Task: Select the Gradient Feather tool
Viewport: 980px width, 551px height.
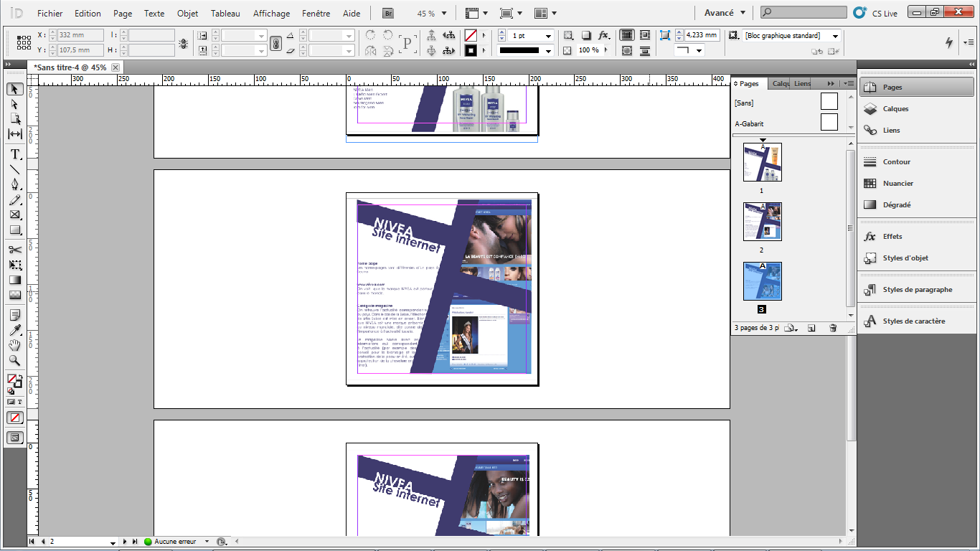Action: [15, 295]
